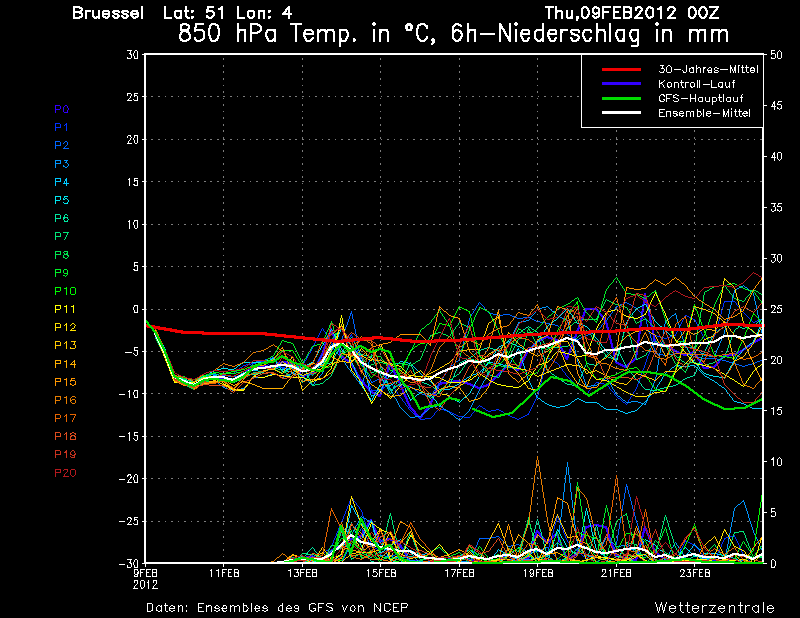Click the P10 ensemble member label

click(x=65, y=291)
